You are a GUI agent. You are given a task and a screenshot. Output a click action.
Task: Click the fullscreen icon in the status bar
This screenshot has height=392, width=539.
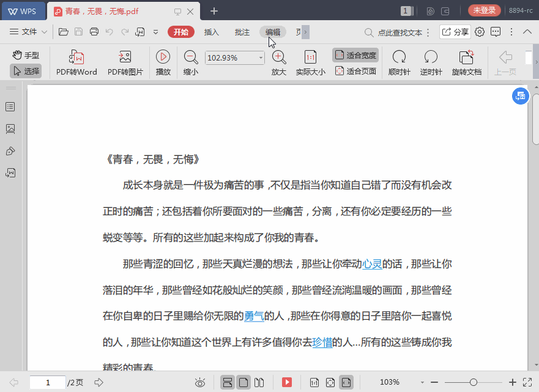coord(527,382)
